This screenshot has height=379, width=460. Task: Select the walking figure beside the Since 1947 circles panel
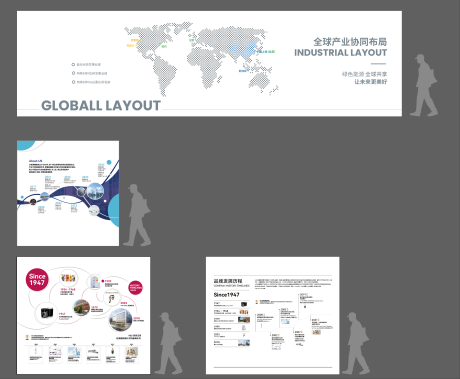tap(169, 343)
